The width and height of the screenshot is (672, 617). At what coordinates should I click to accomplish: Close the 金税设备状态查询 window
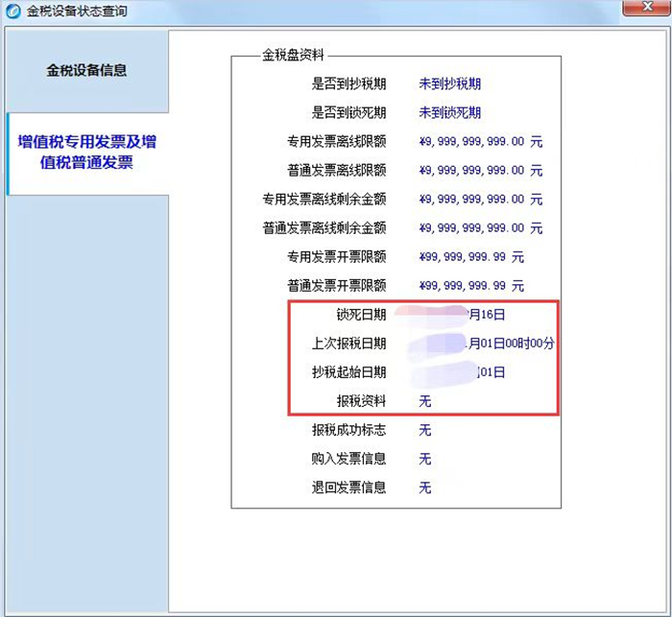(x=647, y=8)
